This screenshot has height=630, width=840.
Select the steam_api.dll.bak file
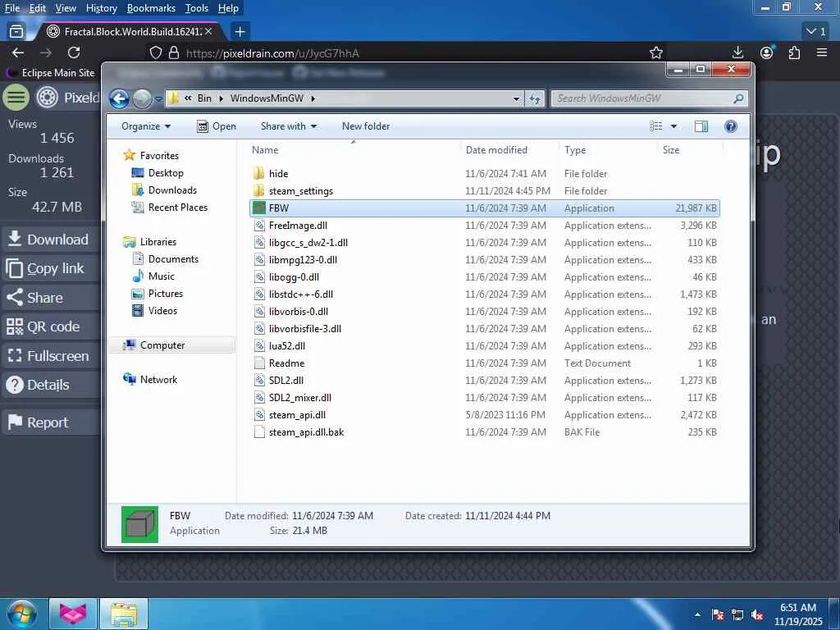tap(485, 431)
